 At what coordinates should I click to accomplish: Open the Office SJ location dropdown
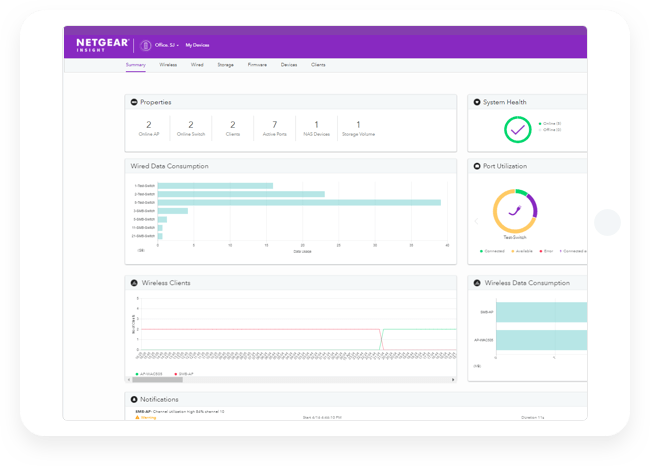click(166, 45)
